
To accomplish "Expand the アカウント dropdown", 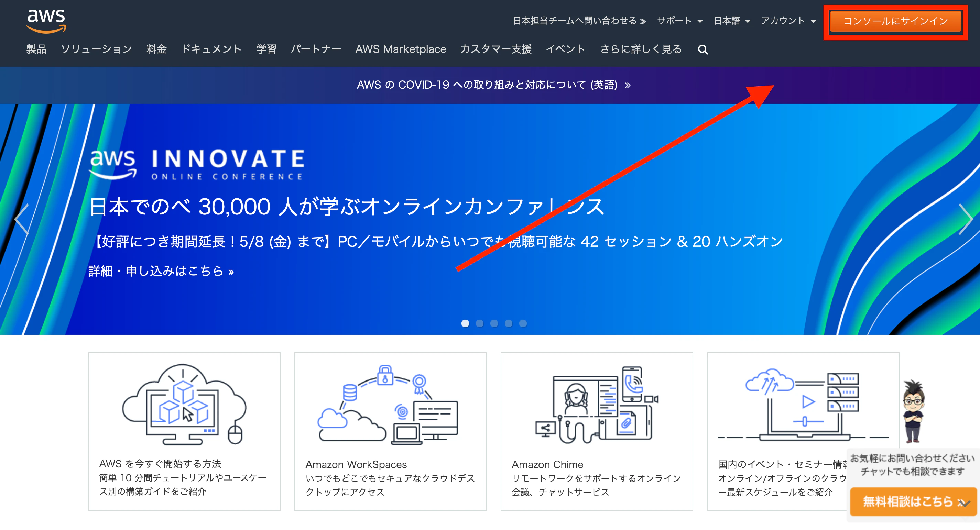I will (x=788, y=21).
